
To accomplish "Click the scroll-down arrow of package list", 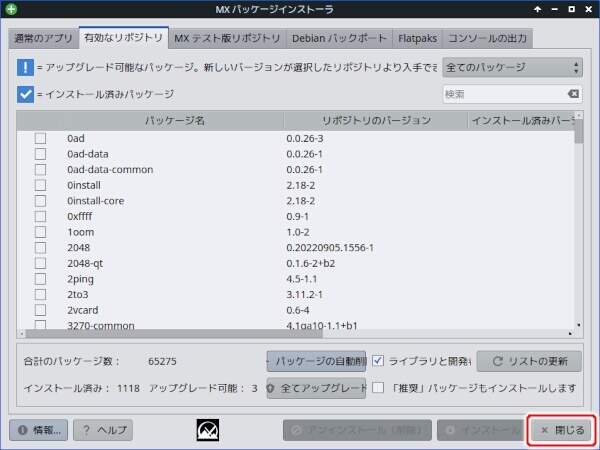I will (579, 325).
